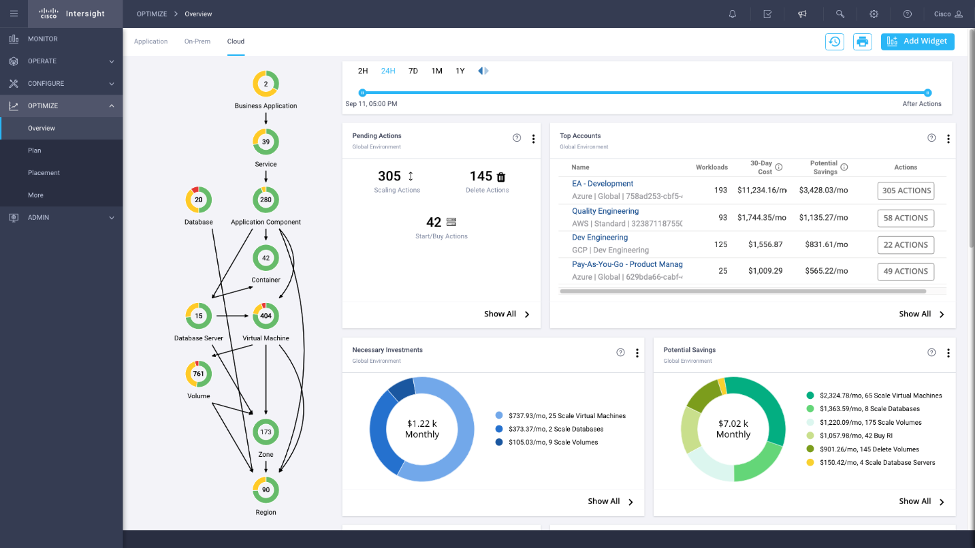The height and width of the screenshot is (550, 977).
Task: Open the search magnifier in header
Action: (840, 14)
